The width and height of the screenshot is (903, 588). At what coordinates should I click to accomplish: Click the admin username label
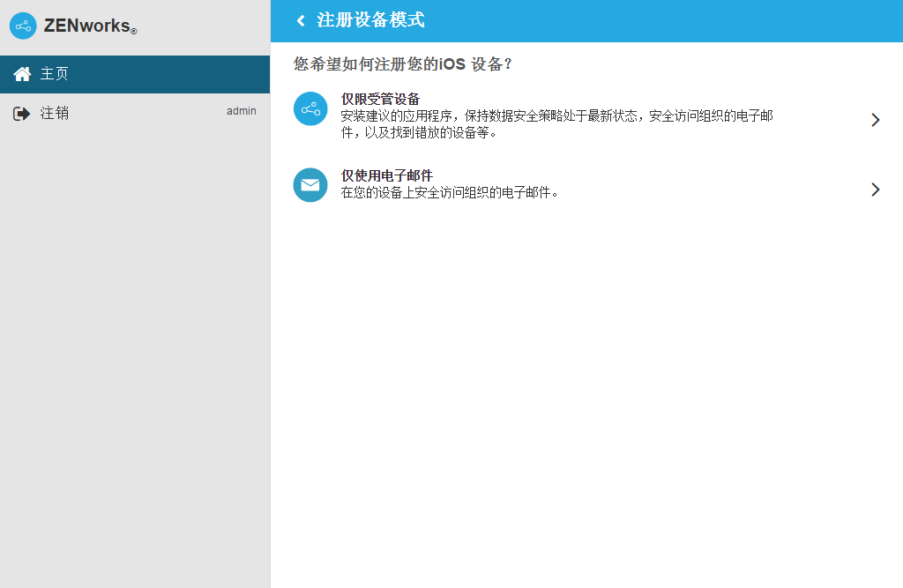click(x=242, y=111)
